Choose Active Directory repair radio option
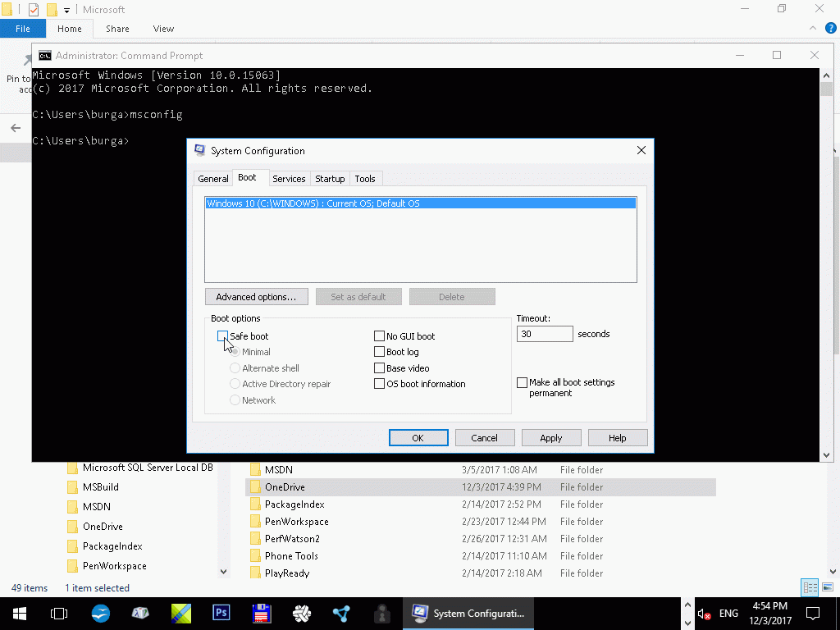Viewport: 840px width, 630px height. 235,384
